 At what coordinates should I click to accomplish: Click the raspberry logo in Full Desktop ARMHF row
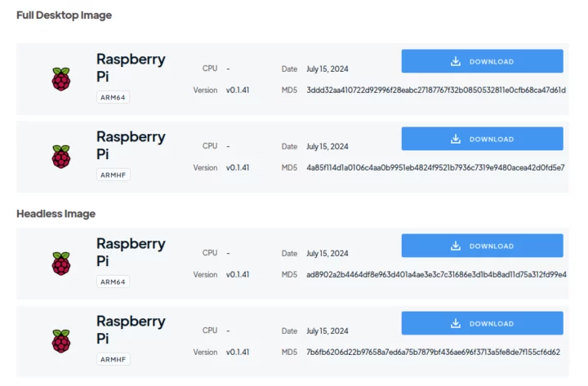[x=60, y=157]
